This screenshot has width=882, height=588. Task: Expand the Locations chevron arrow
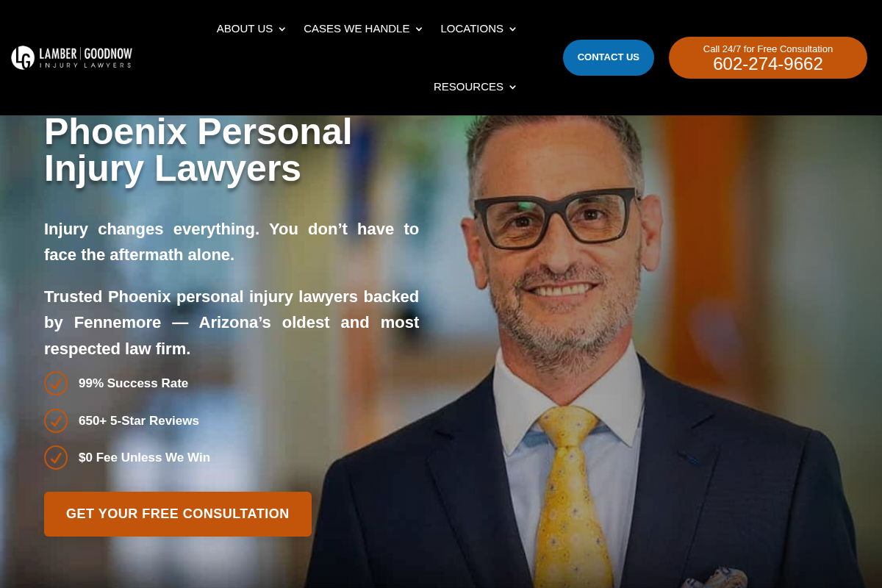point(512,29)
